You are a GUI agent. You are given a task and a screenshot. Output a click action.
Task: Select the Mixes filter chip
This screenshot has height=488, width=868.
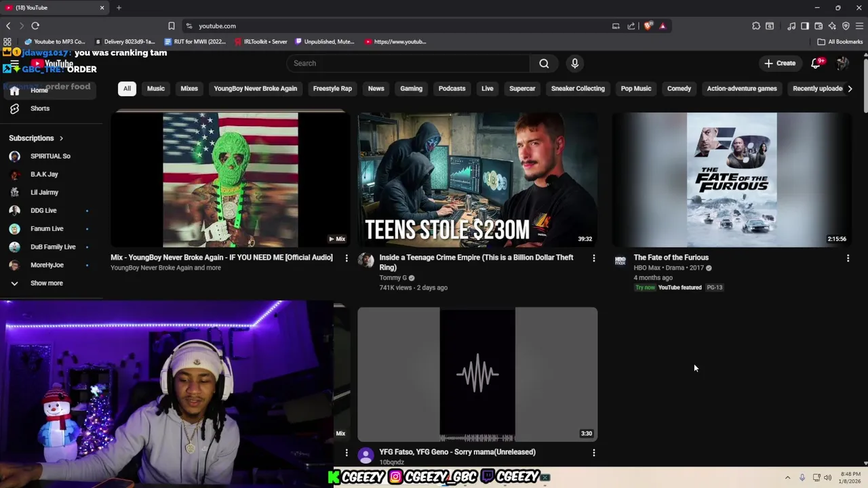(x=189, y=88)
